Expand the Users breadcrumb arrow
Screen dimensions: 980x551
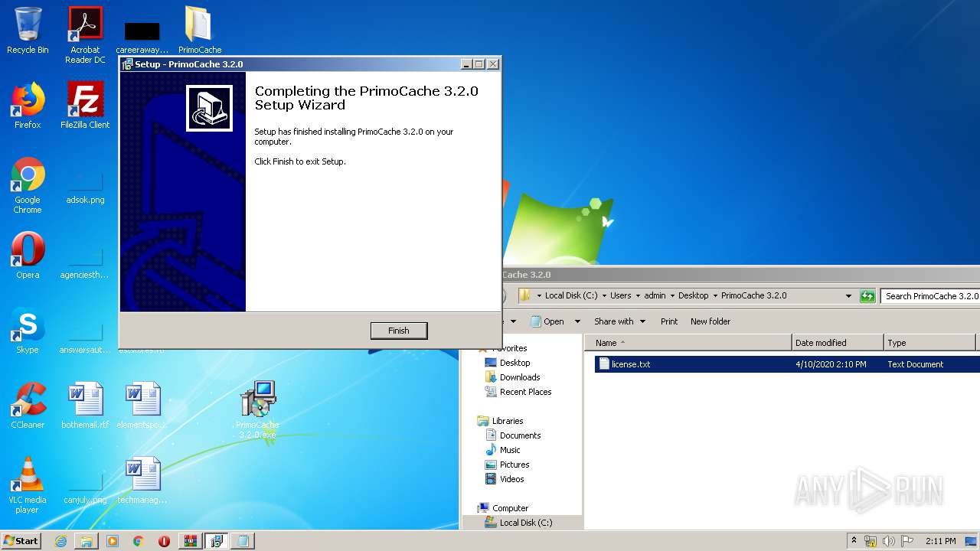(x=638, y=296)
